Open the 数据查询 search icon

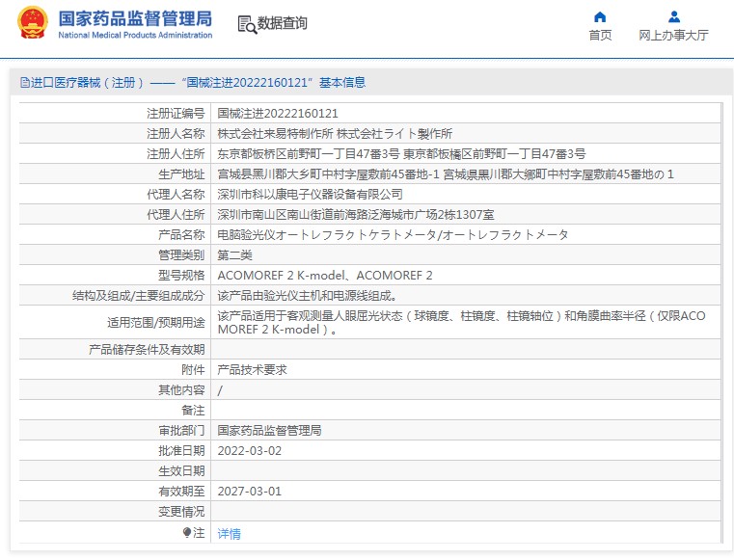(x=247, y=24)
